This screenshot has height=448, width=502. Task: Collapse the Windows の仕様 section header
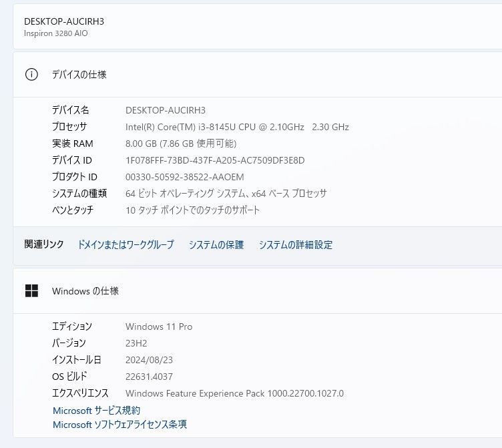point(258,291)
